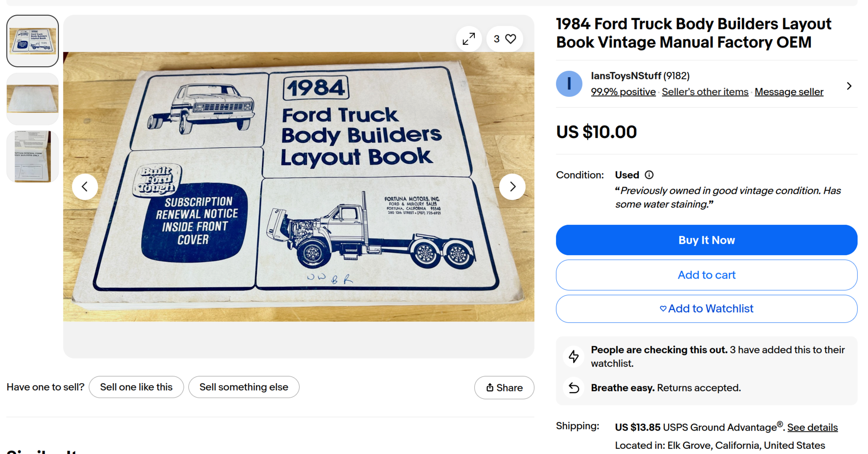The height and width of the screenshot is (454, 868).
Task: Select the third renewal form thumbnail
Action: tap(33, 157)
